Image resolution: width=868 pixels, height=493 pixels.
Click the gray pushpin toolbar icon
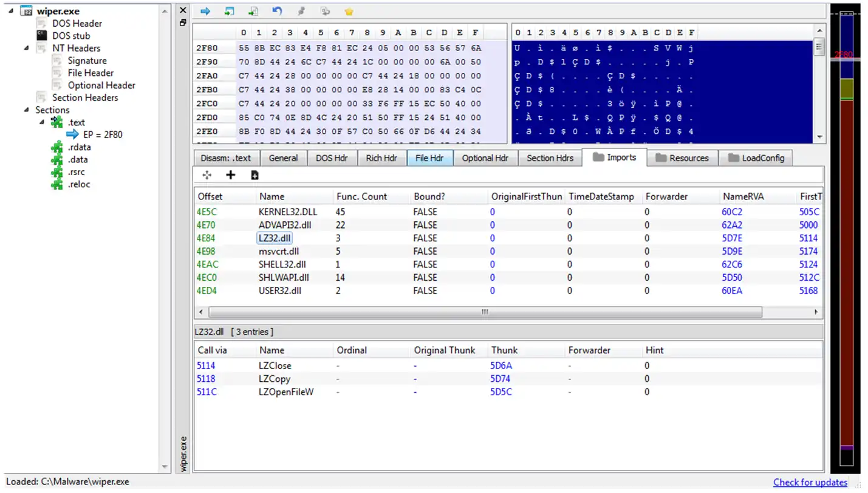[301, 11]
